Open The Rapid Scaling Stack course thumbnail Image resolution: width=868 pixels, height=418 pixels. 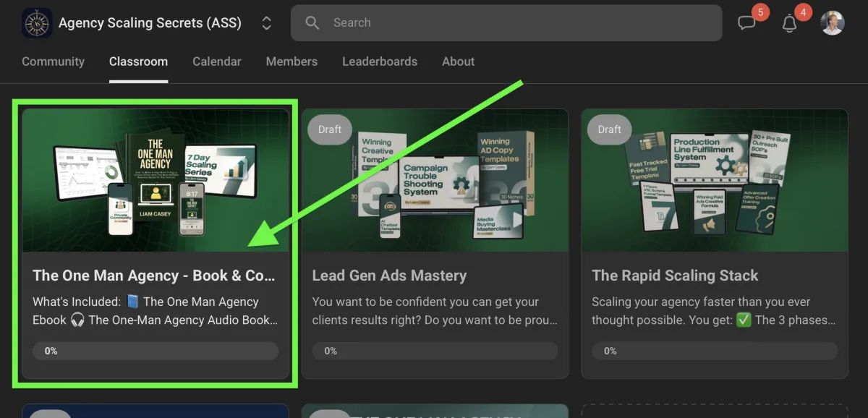(x=715, y=180)
